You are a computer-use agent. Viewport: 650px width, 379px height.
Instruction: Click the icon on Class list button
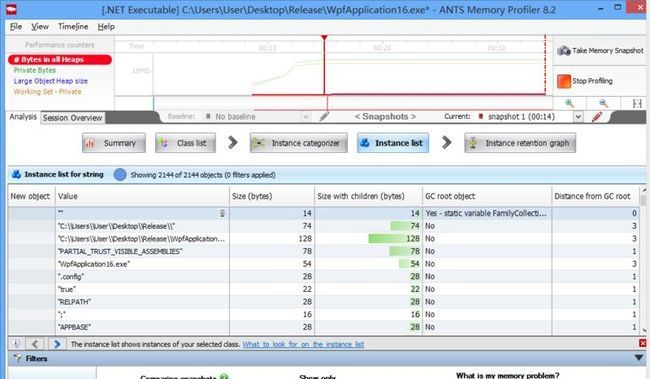click(164, 143)
